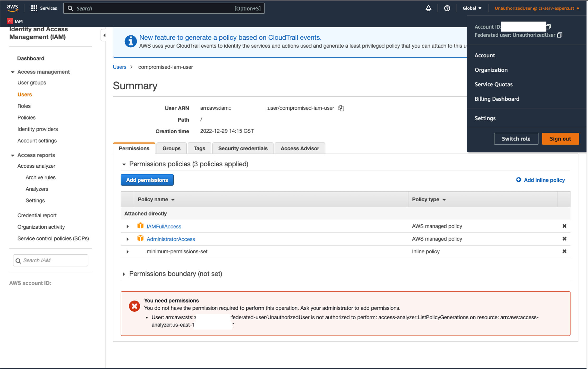Expand the IAMFullAccess policy row
Image resolution: width=588 pixels, height=369 pixels.
click(128, 226)
